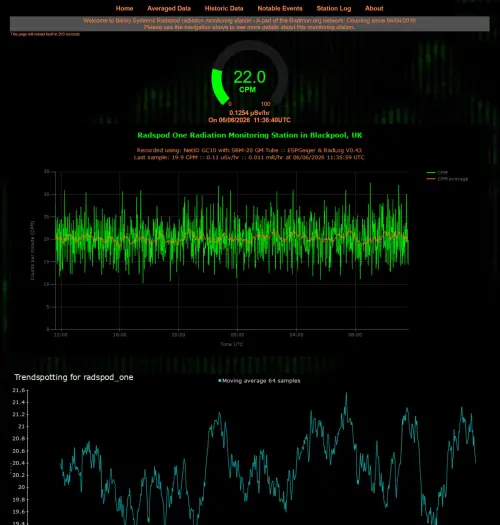
Task: Click the 20.8 trend axis value
Action: click(18, 439)
